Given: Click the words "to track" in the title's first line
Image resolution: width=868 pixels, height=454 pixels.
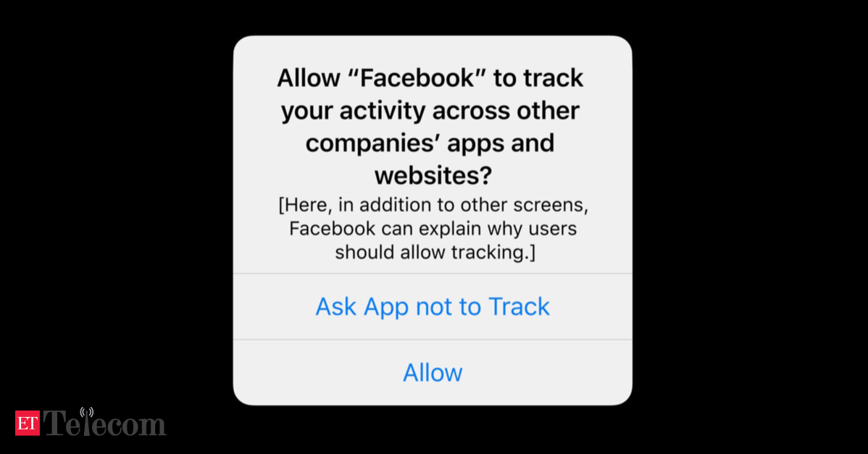Looking at the screenshot, I should coord(538,78).
